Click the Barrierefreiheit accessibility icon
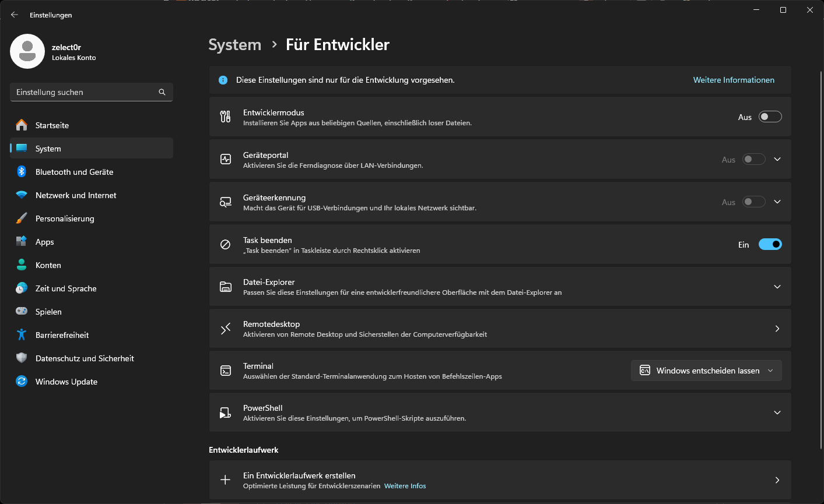Screen dimensions: 824x504 (x=22, y=335)
